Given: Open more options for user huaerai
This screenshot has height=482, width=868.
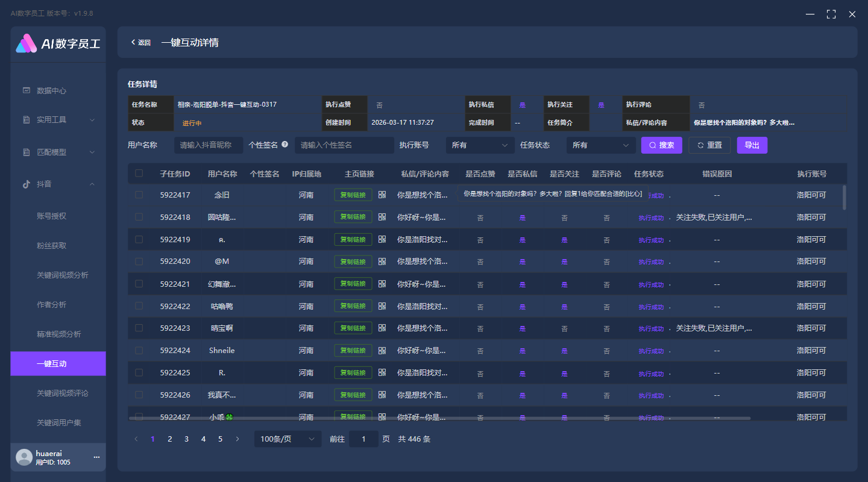Looking at the screenshot, I should pyautogui.click(x=96, y=457).
